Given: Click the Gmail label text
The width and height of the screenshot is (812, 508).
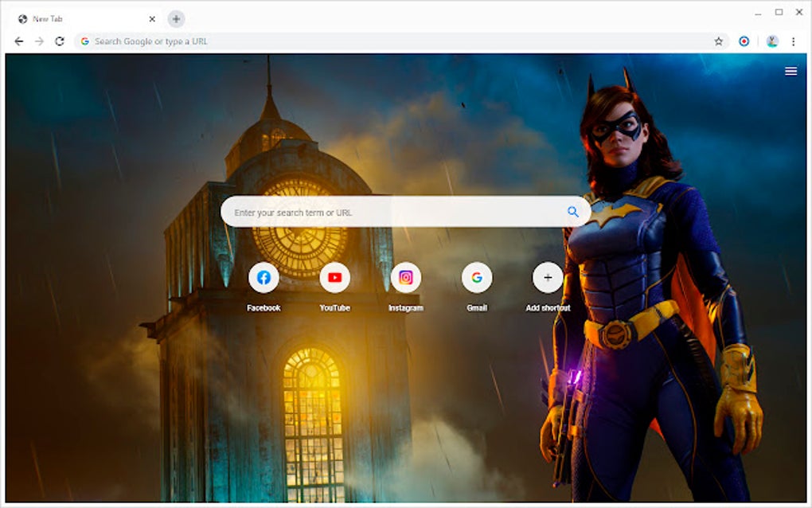Looking at the screenshot, I should click(477, 308).
